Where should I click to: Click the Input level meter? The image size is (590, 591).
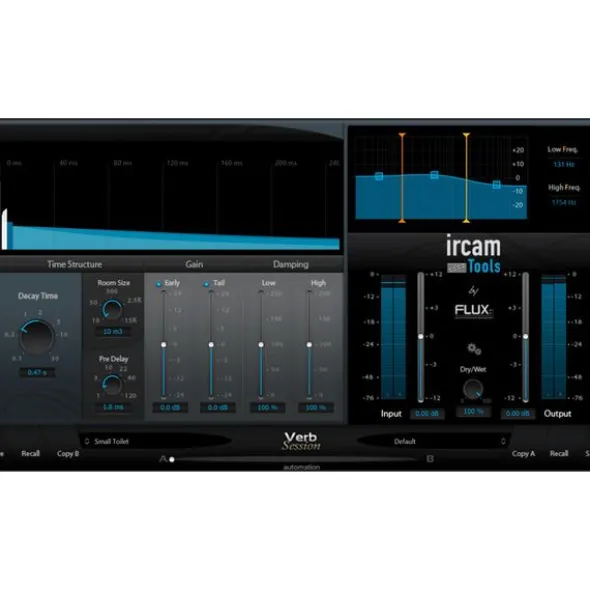393,337
